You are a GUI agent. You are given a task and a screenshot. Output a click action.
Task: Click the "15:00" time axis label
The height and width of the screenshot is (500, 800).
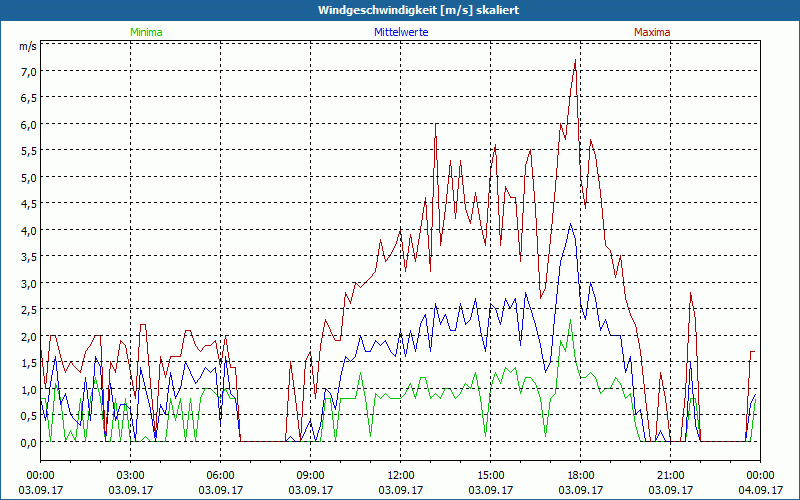(x=490, y=476)
